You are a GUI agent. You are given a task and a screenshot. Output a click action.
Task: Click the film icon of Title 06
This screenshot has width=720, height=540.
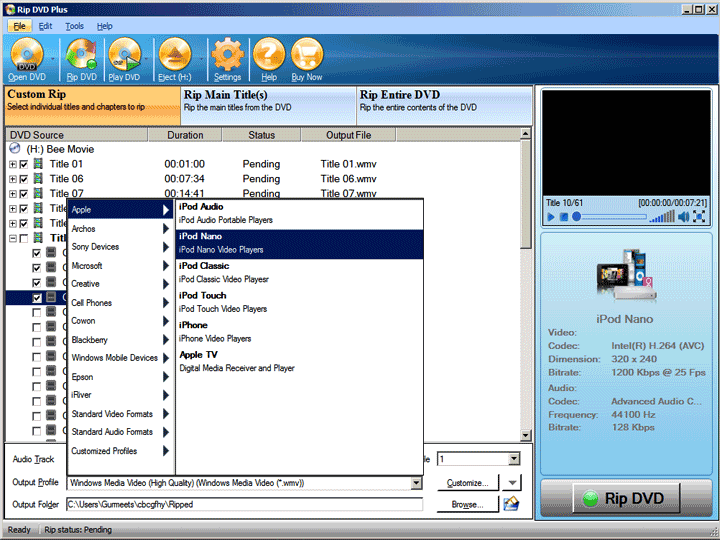click(x=39, y=178)
